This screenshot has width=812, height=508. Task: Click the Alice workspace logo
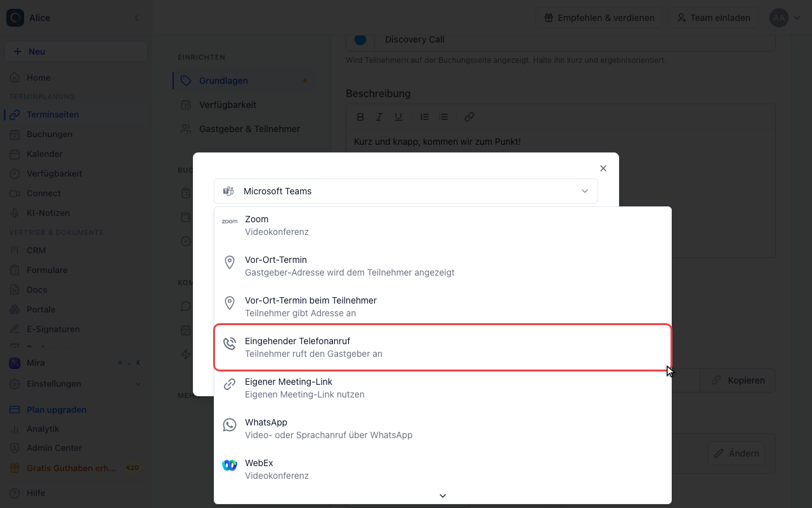coord(15,18)
